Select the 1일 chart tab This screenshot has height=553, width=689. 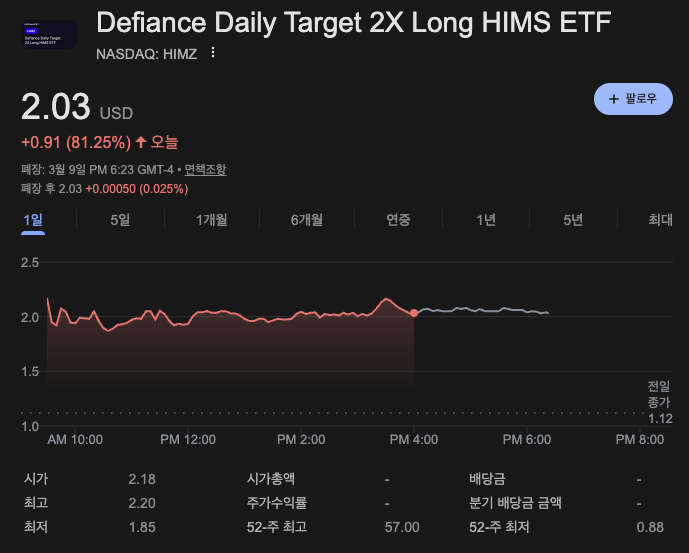[33, 219]
